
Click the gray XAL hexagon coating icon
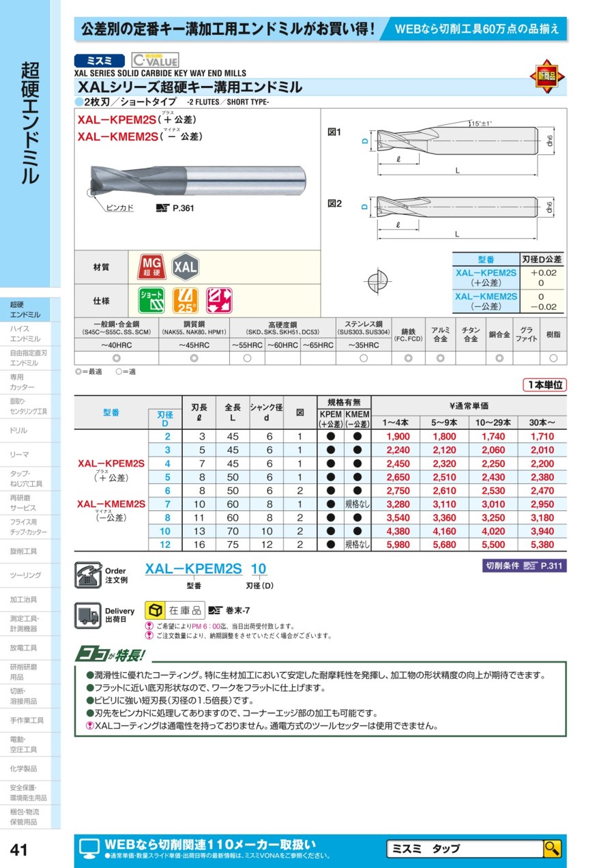pos(184,267)
